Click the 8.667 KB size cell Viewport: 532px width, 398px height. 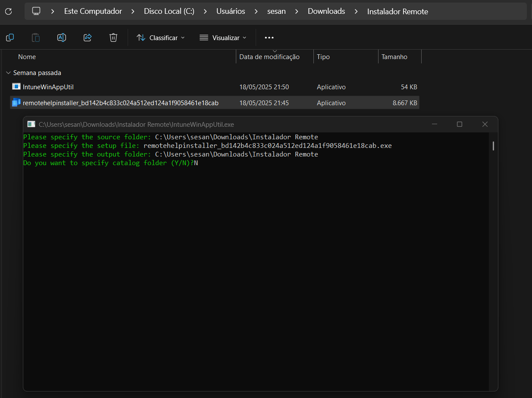[405, 103]
